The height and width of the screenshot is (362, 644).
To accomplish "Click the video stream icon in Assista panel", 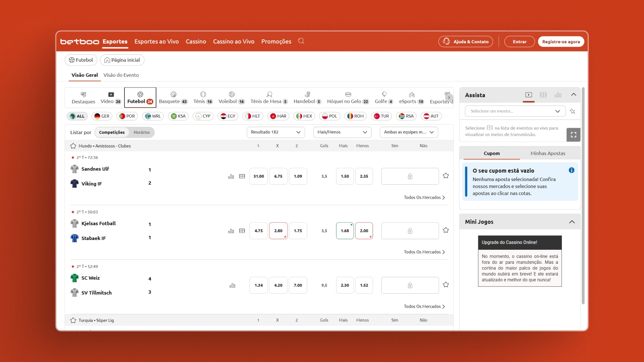I will [529, 95].
